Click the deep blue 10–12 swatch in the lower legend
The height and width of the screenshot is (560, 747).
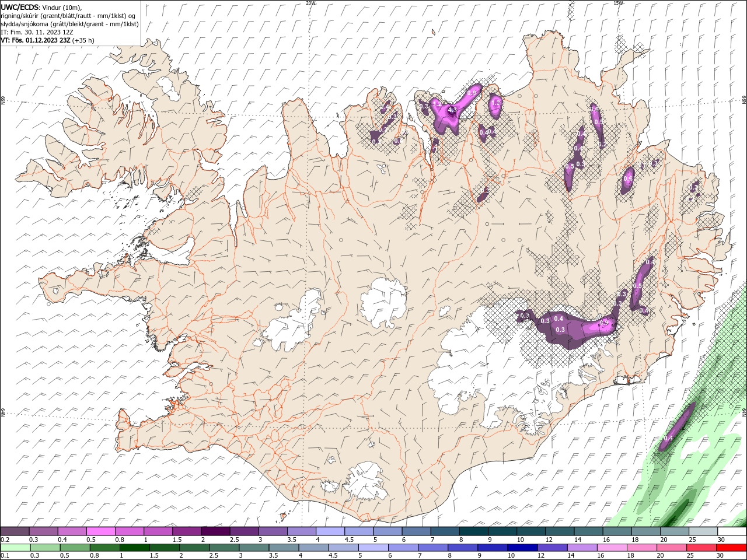tap(522, 547)
